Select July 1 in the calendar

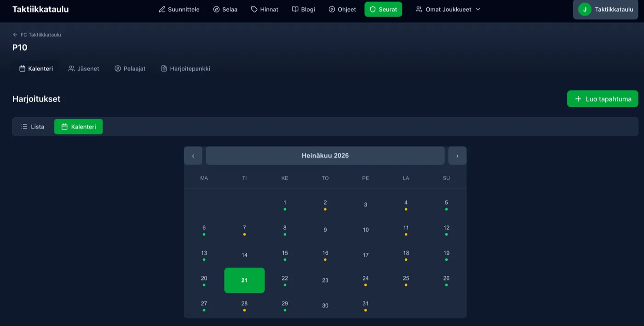285,204
